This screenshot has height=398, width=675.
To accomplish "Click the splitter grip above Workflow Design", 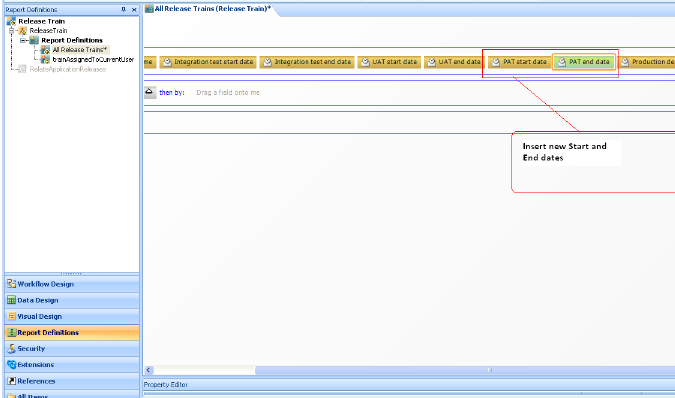I will (71, 274).
